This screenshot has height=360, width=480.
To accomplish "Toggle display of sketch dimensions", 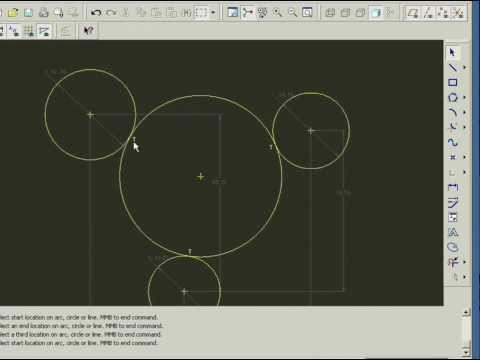I will pos(1,31).
